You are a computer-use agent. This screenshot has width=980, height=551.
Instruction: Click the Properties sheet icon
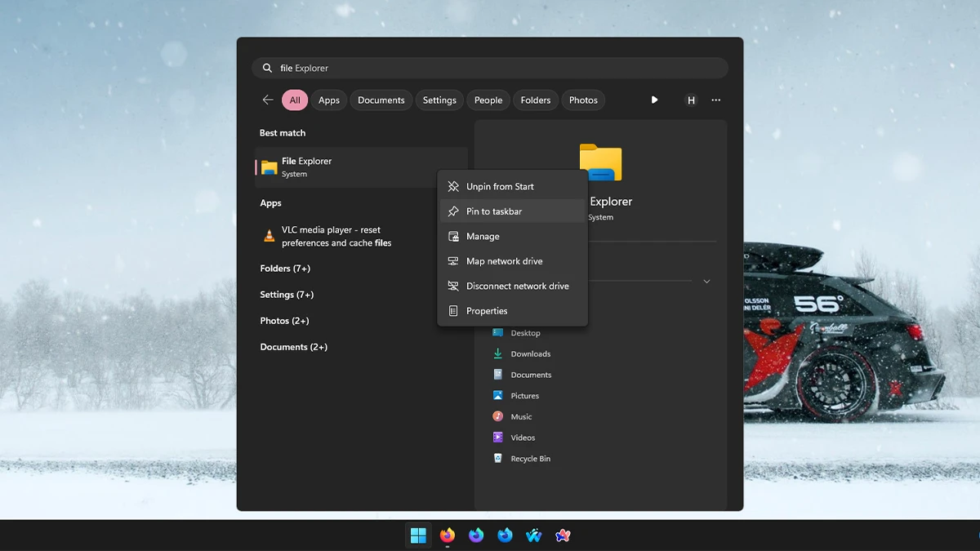tap(453, 311)
